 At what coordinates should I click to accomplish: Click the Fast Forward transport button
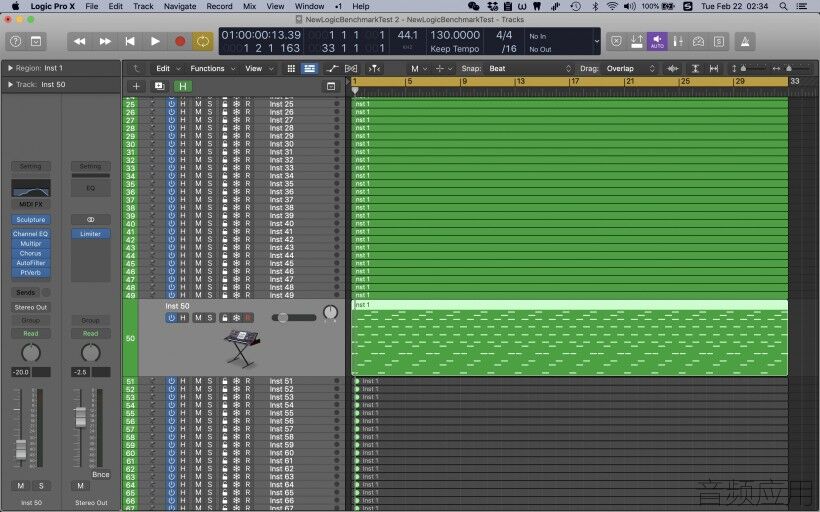pyautogui.click(x=105, y=41)
